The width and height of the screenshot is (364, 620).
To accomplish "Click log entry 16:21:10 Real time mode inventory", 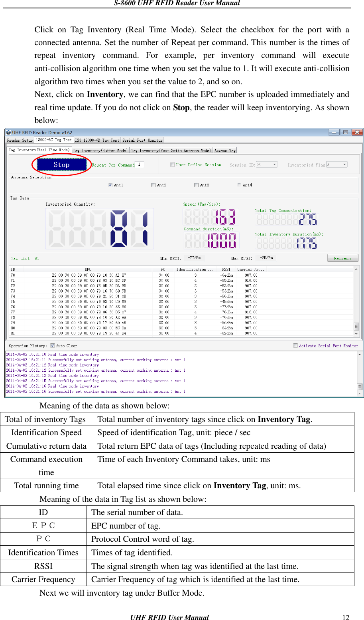I will click(x=52, y=354).
